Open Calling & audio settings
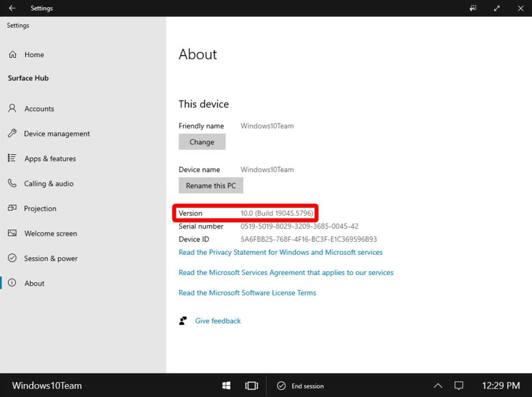 (83, 183)
